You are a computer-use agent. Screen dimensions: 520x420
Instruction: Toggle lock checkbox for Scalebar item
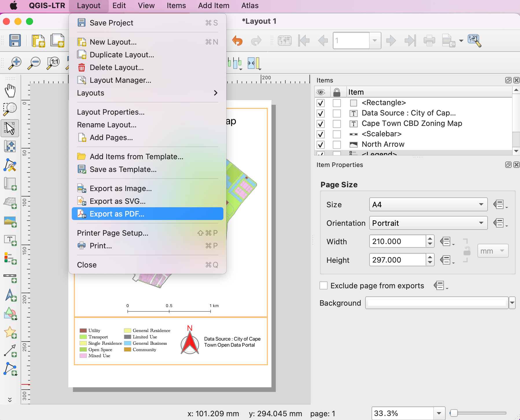[x=337, y=134]
